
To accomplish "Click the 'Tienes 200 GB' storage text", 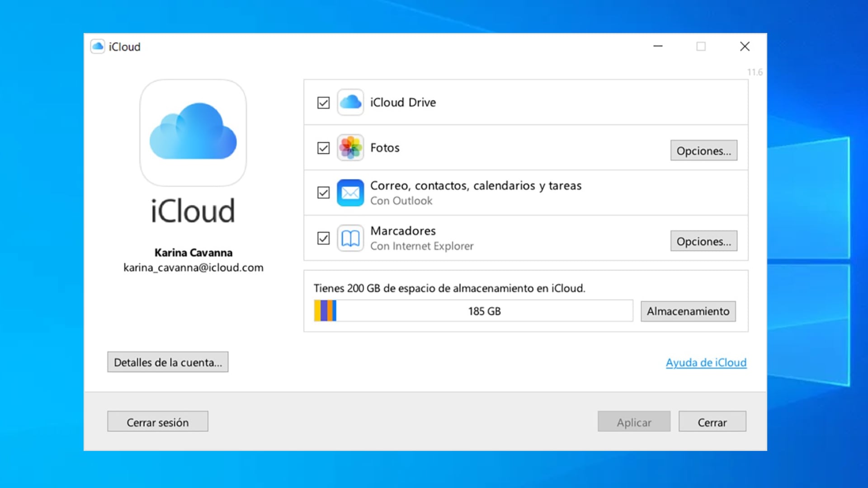I will tap(449, 288).
